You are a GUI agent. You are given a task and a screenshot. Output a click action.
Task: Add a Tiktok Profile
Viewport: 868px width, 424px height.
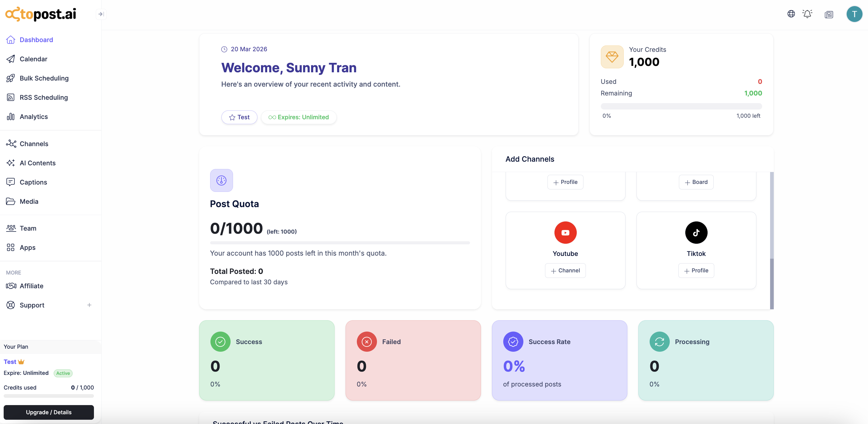click(x=696, y=270)
